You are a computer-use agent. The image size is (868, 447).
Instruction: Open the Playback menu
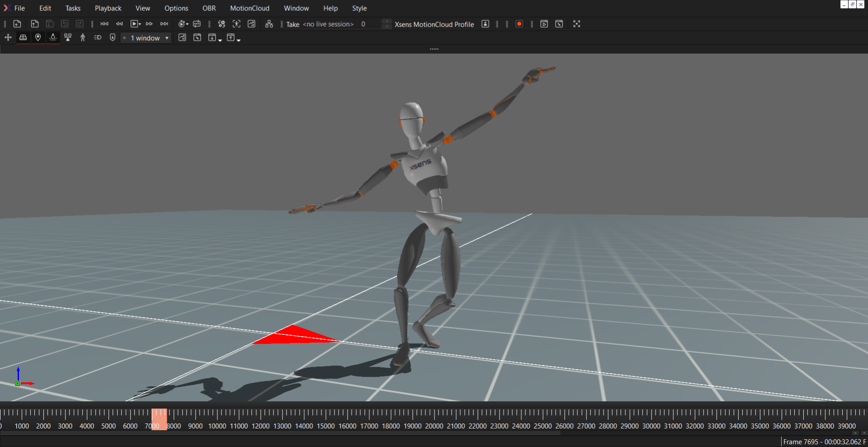coord(108,8)
